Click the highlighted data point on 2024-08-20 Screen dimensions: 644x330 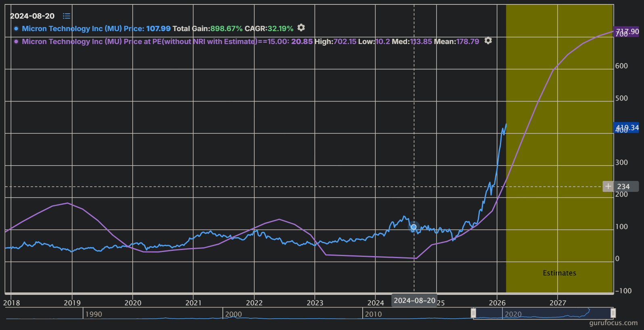(x=414, y=227)
